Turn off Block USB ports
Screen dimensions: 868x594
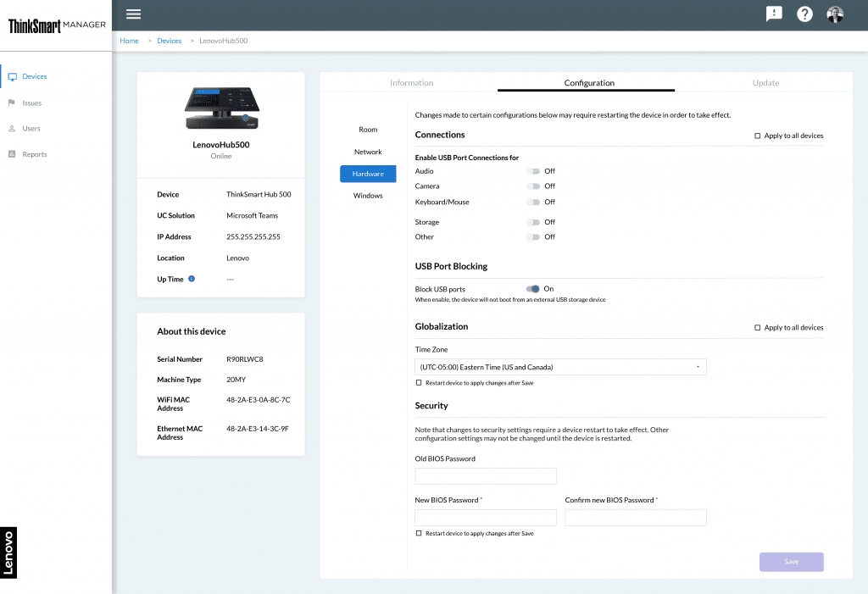(533, 288)
